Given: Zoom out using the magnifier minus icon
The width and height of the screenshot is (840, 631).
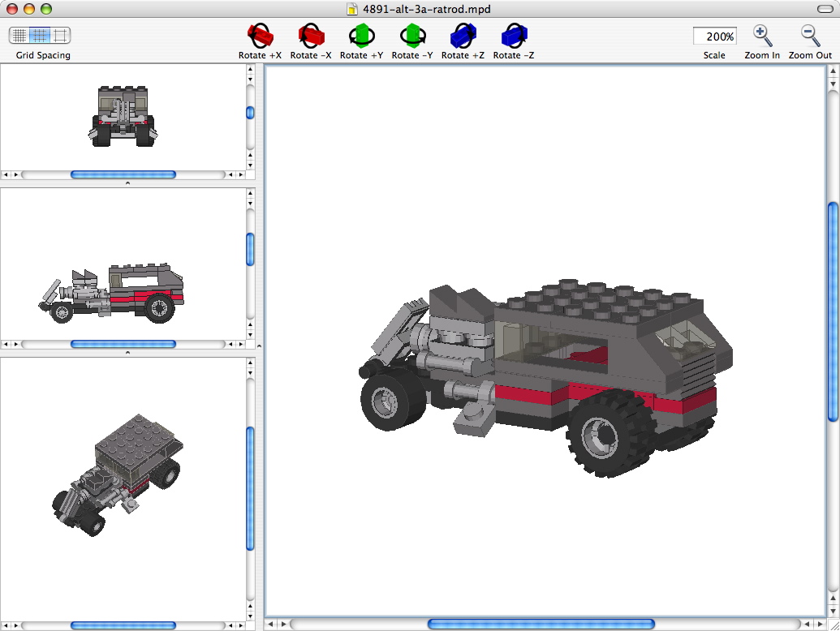Looking at the screenshot, I should click(x=808, y=34).
